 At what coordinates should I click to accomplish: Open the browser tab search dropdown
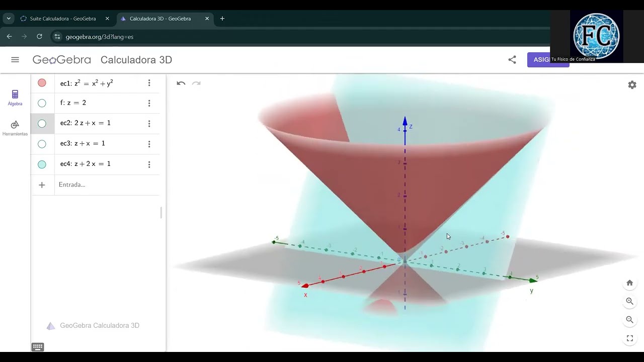click(9, 19)
